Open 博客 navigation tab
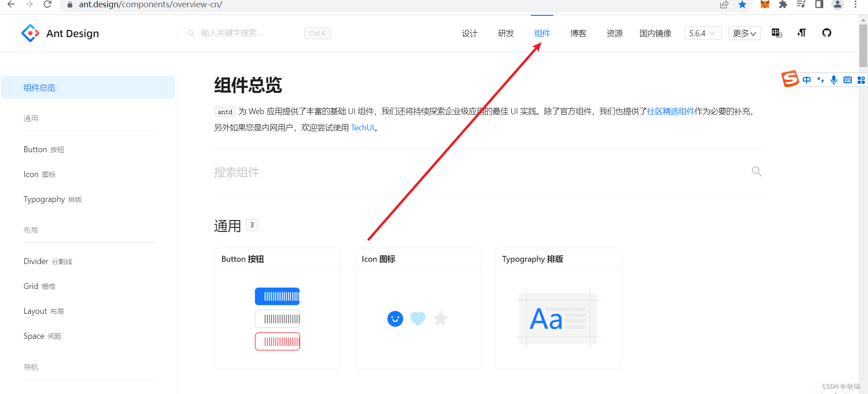This screenshot has height=394, width=868. pyautogui.click(x=578, y=33)
